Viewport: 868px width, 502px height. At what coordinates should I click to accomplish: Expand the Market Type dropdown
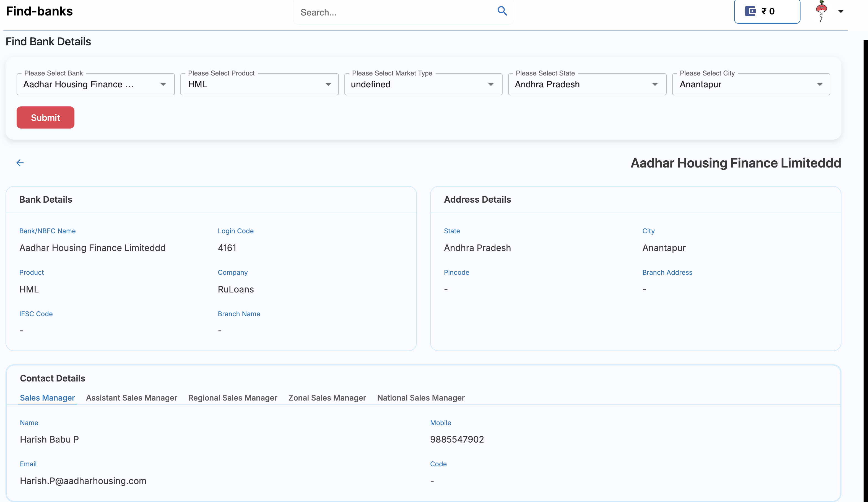pyautogui.click(x=423, y=84)
